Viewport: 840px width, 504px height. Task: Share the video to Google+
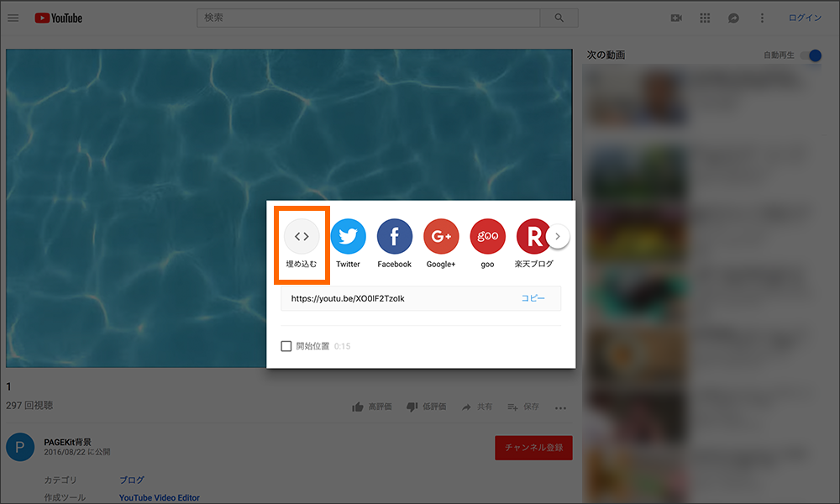(441, 244)
